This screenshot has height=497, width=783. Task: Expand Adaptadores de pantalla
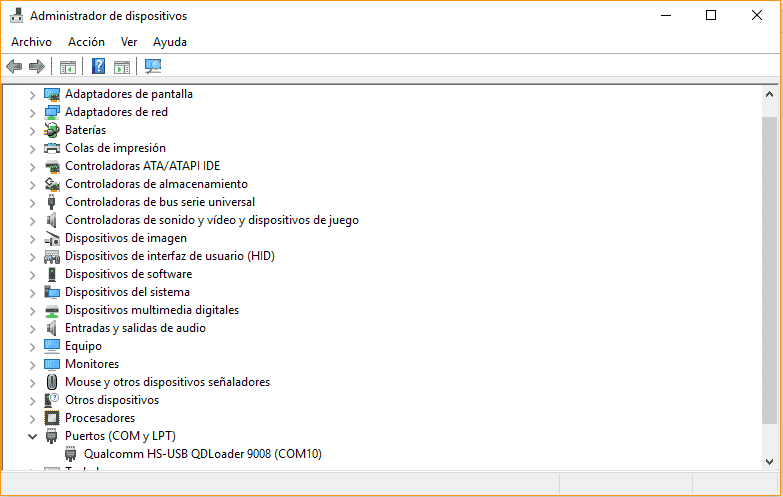[32, 94]
